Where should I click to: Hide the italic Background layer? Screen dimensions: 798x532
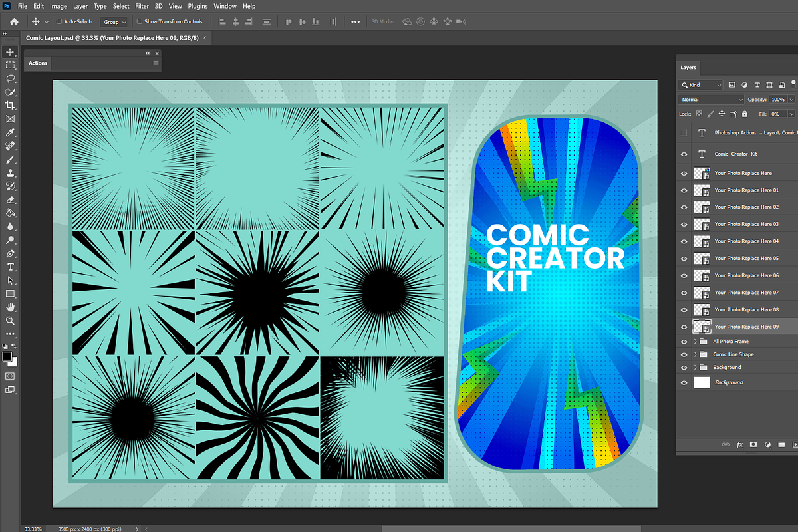pyautogui.click(x=684, y=382)
